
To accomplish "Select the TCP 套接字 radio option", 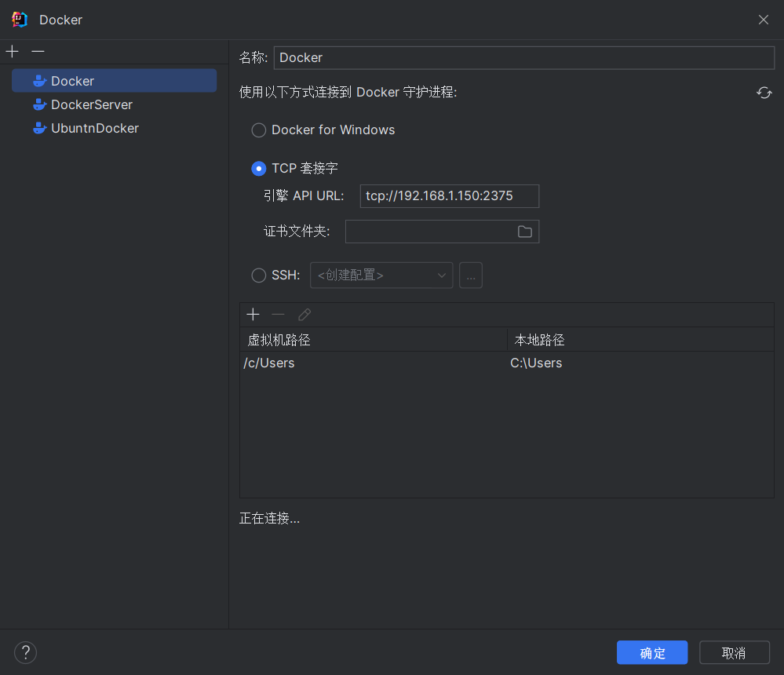I will pos(258,169).
